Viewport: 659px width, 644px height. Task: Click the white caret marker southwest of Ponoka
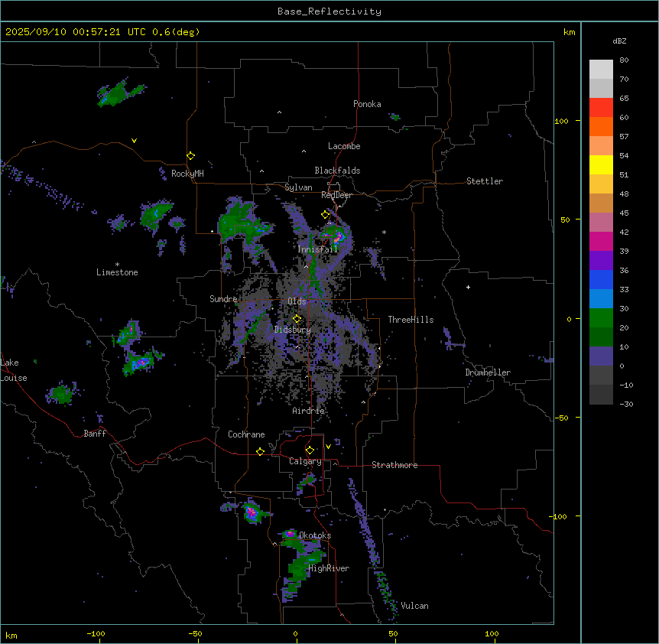click(279, 112)
